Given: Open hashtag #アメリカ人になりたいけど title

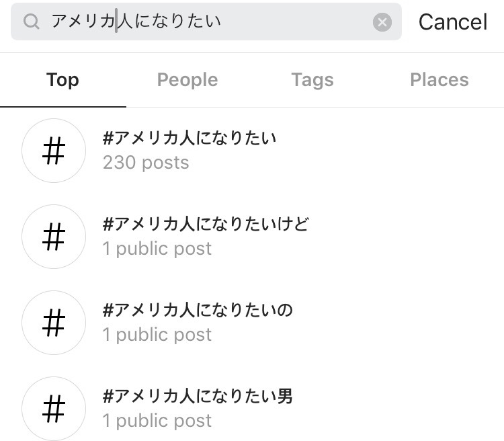Looking at the screenshot, I should pos(206,224).
